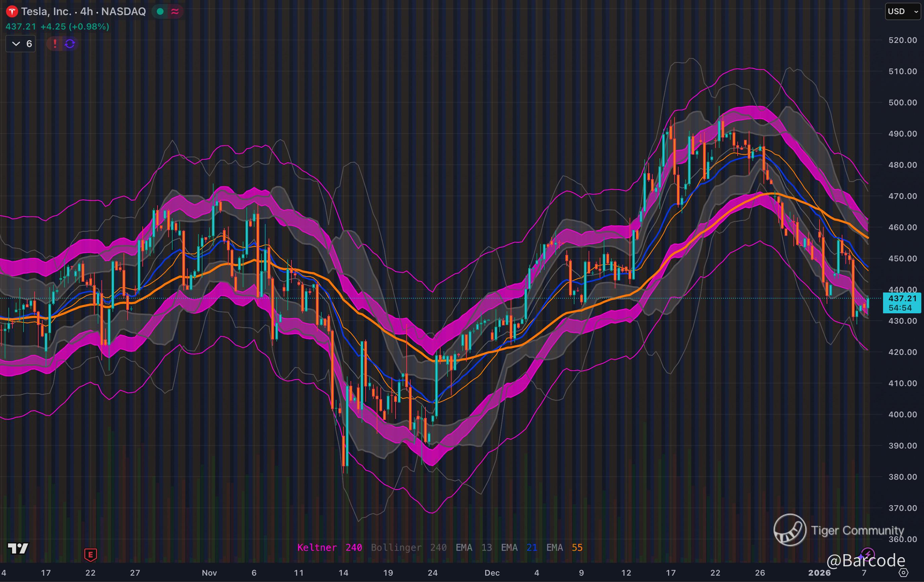Viewport: 924px width, 582px height.
Task: Click the Bollinger 240 indicator label
Action: 408,547
